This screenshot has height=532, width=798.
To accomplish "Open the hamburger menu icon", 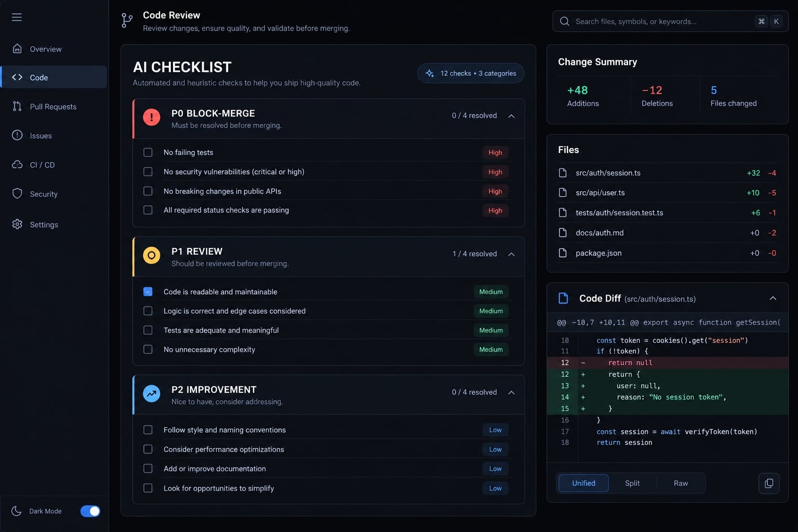I will pos(17,17).
